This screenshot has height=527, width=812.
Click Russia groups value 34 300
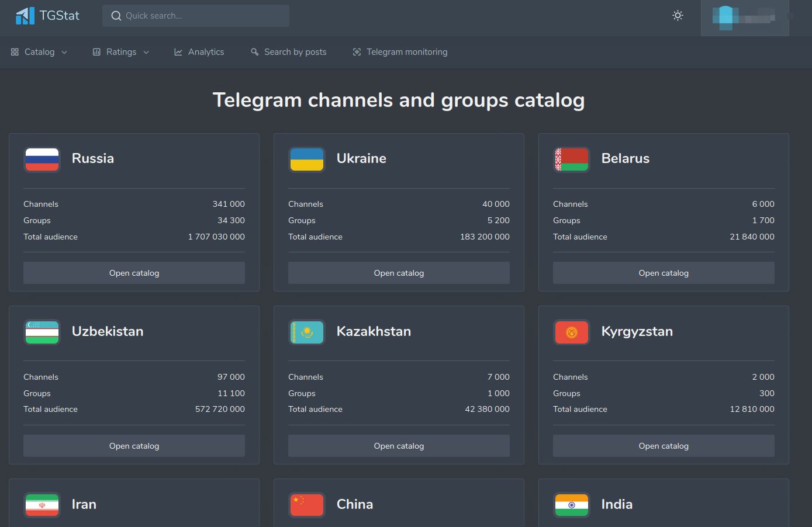pos(231,220)
